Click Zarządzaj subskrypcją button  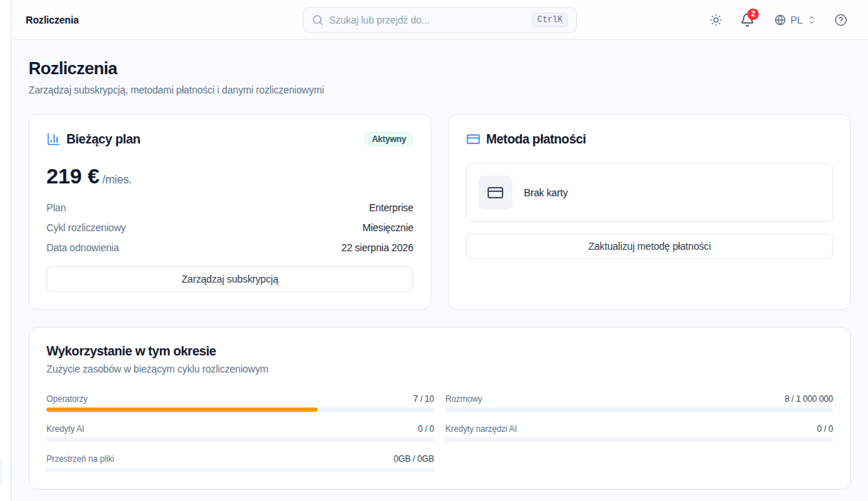point(230,279)
